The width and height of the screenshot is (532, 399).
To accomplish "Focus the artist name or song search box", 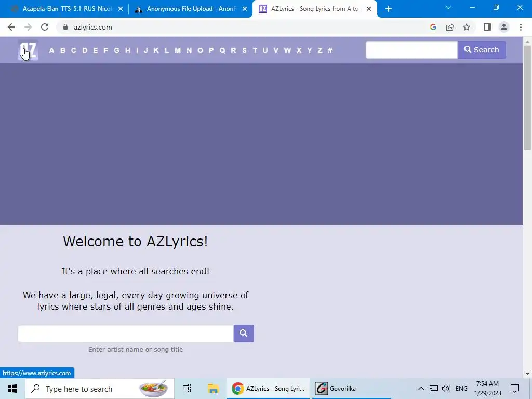I will [x=126, y=334].
